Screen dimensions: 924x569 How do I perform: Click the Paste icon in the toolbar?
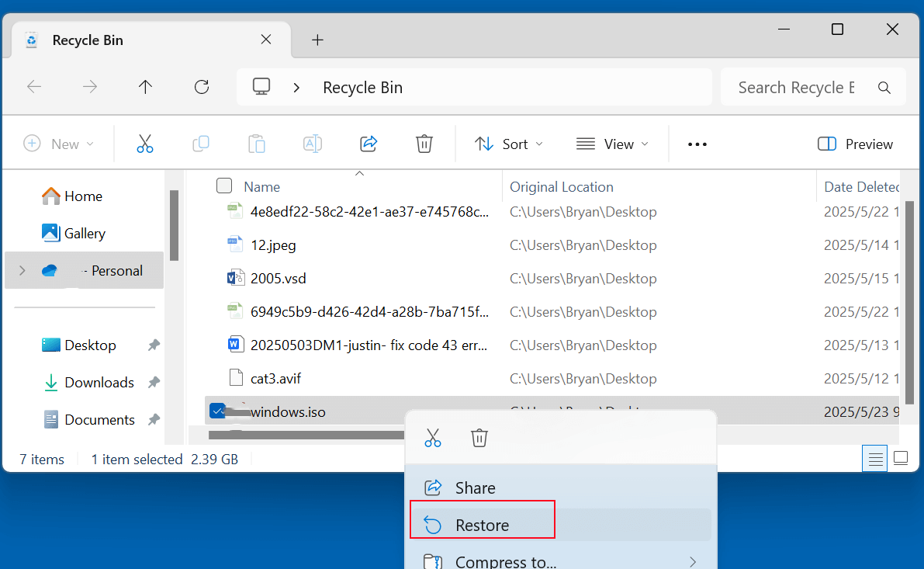(x=257, y=144)
